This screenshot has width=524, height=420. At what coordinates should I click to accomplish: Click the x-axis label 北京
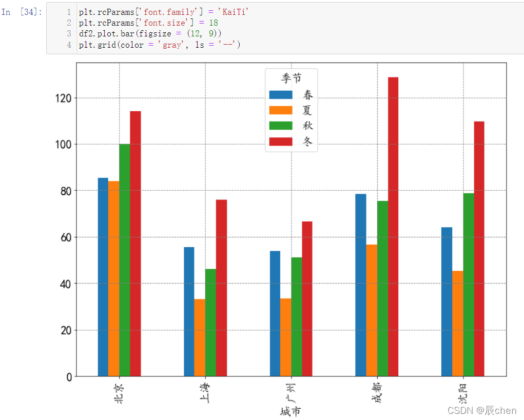click(119, 393)
